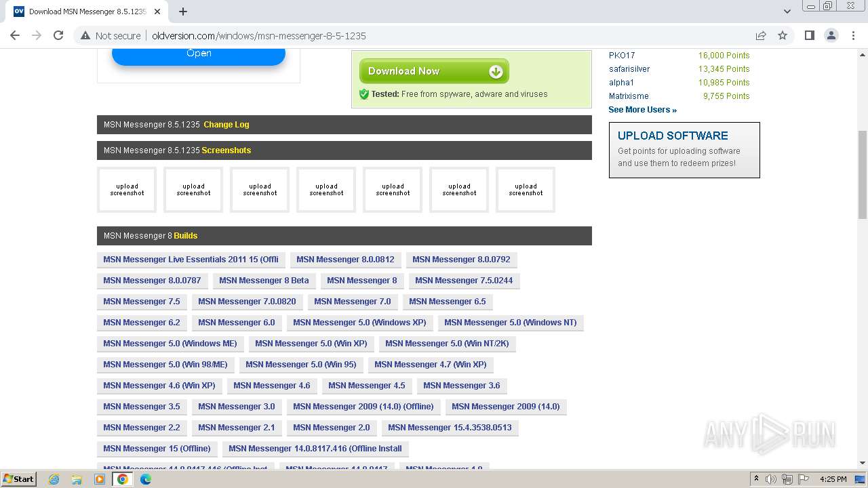The width and height of the screenshot is (868, 488).
Task: Close the MSN Messenger download tab
Action: (x=157, y=12)
